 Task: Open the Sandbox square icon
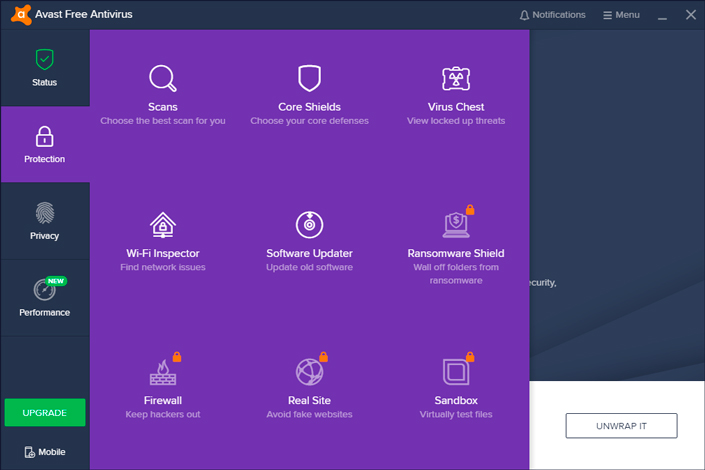pos(455,372)
